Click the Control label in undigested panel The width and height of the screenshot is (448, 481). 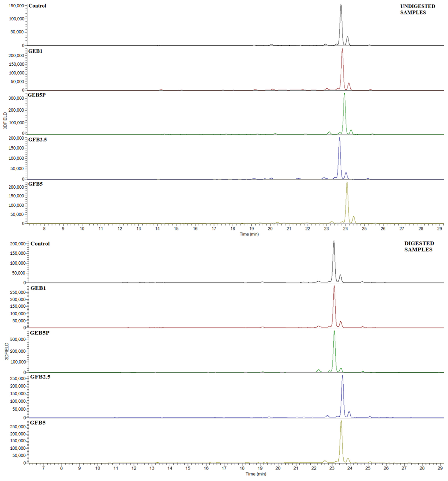tap(37, 6)
